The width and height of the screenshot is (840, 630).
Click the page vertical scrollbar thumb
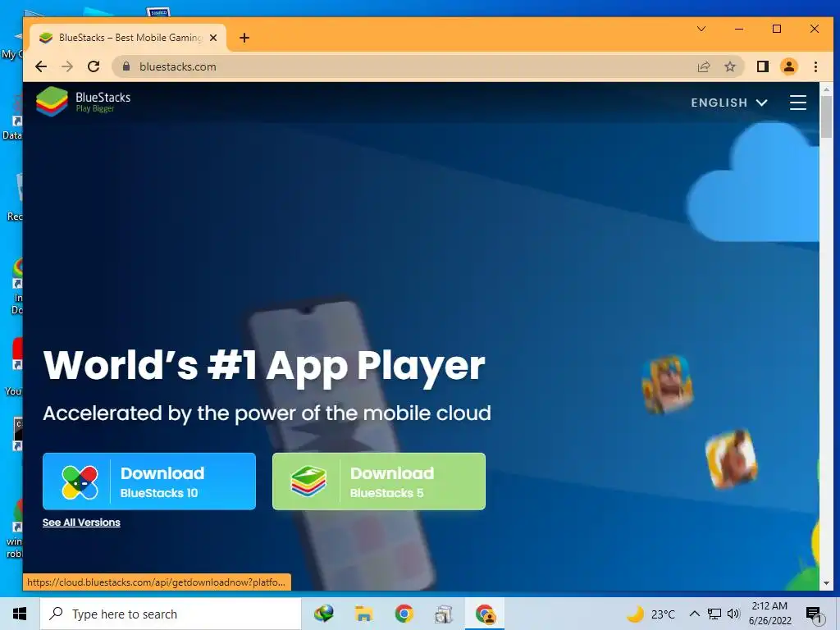point(826,116)
